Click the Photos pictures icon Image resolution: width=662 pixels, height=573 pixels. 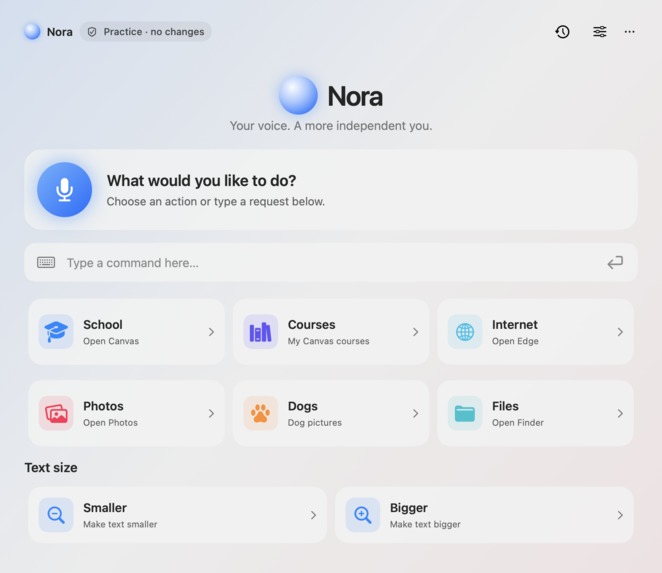pos(56,413)
